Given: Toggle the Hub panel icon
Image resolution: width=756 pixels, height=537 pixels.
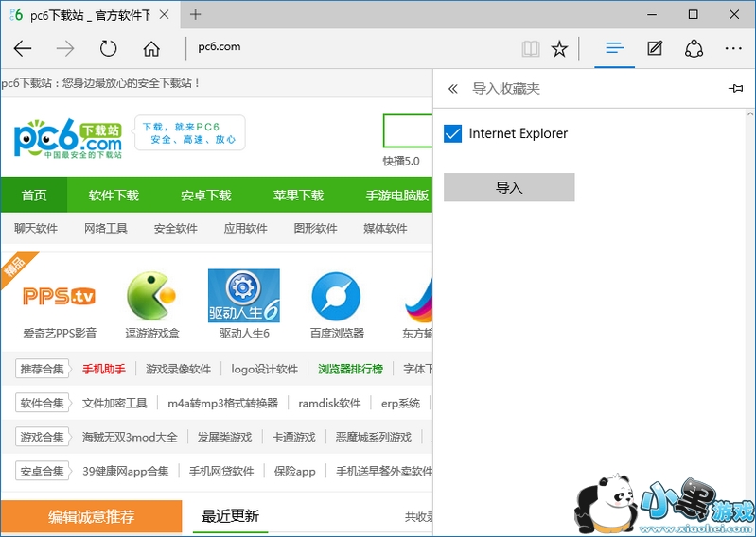Looking at the screenshot, I should tap(615, 48).
